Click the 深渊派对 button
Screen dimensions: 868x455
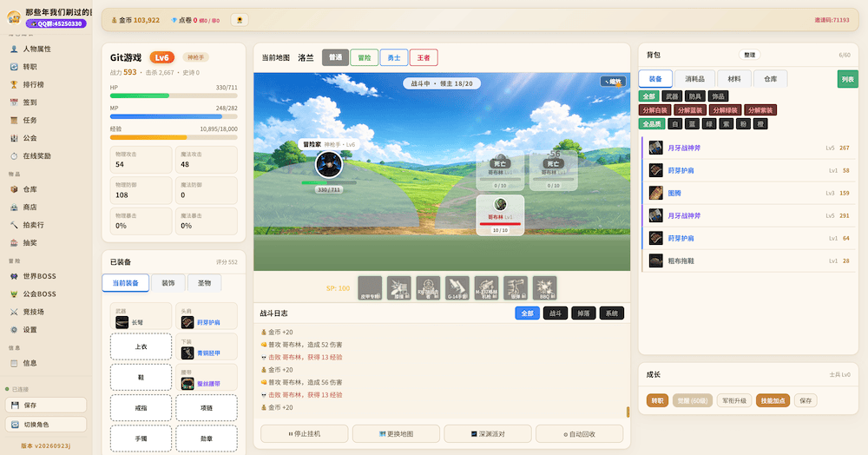(x=488, y=434)
